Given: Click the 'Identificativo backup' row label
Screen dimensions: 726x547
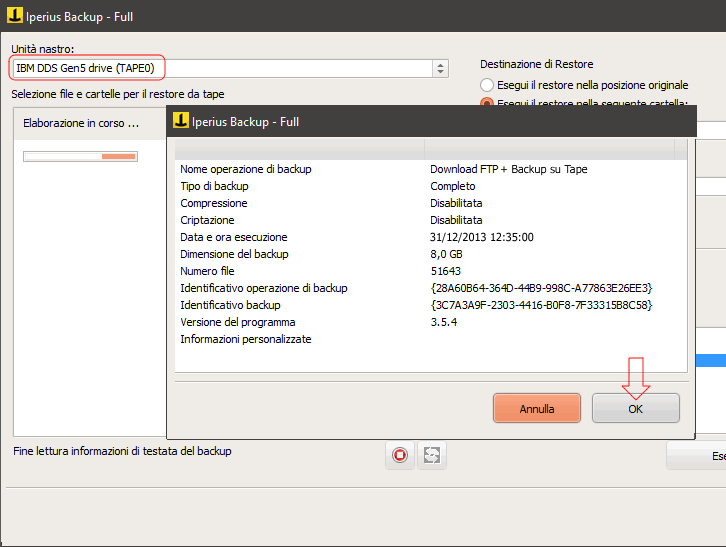Looking at the screenshot, I should [x=230, y=305].
